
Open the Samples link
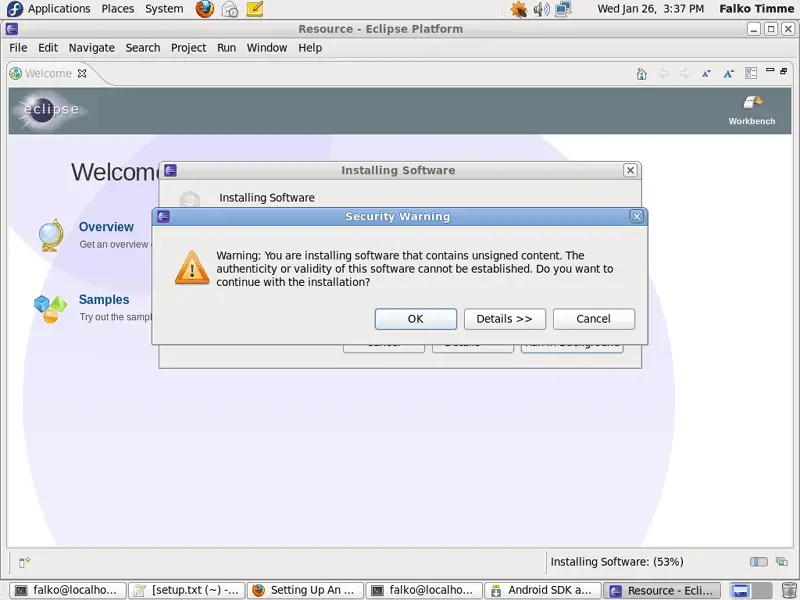click(x=104, y=299)
